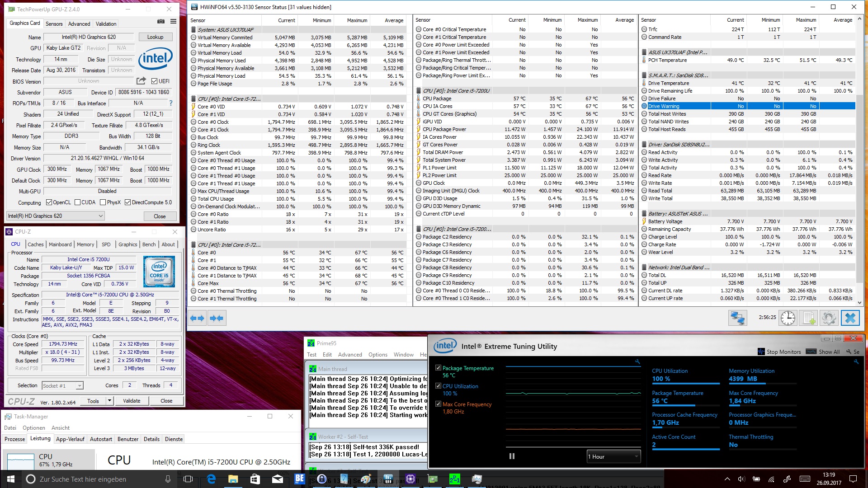Open HWiNFO sensor settings gear

[829, 318]
